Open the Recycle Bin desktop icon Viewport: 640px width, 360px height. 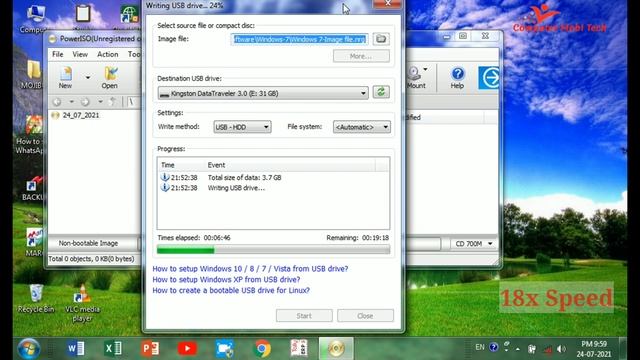click(x=36, y=299)
